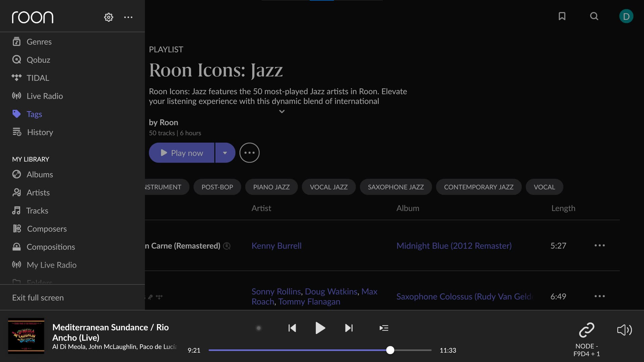Viewport: 644px width, 362px height.
Task: Click the Play now button
Action: click(x=181, y=153)
